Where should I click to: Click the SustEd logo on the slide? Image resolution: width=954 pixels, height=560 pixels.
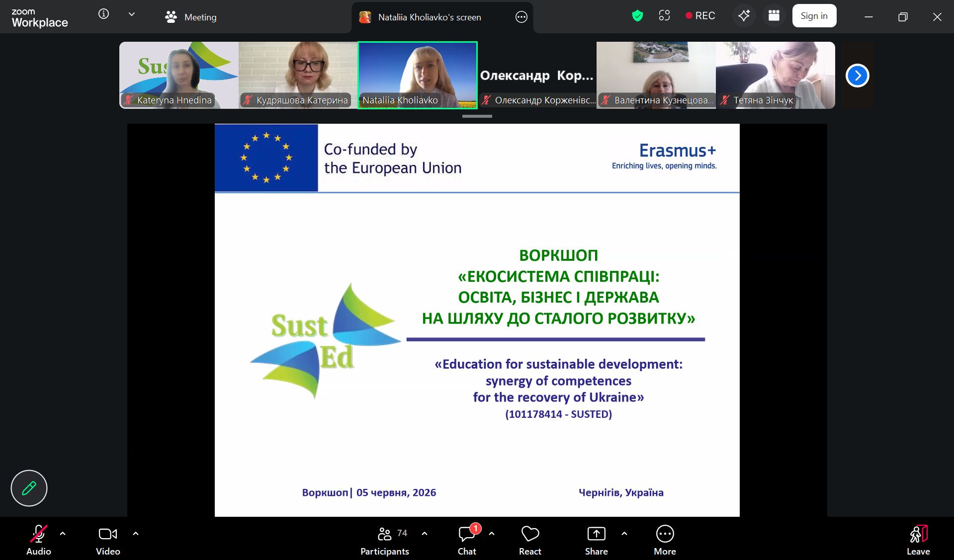326,341
